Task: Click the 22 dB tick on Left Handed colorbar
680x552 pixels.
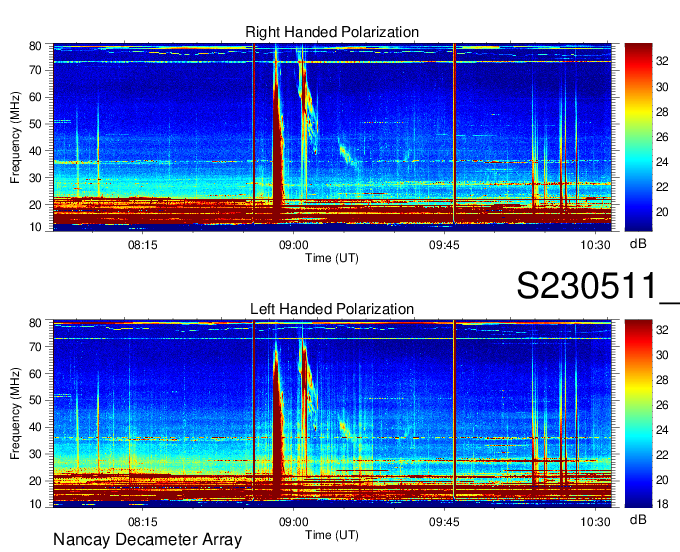Action: click(662, 455)
